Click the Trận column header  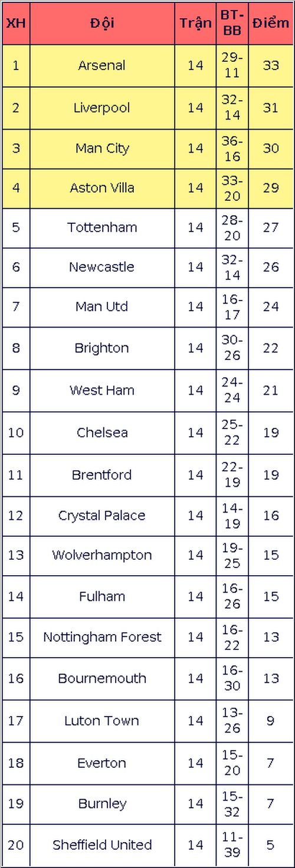coord(195,24)
